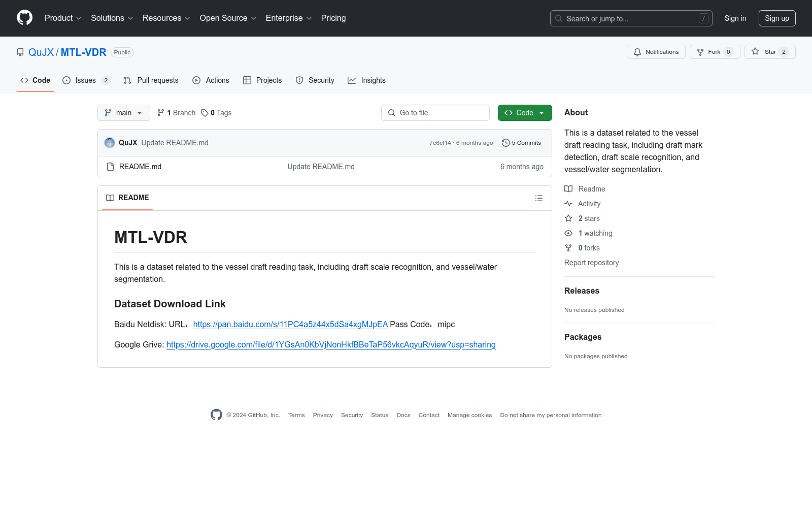812x508 pixels.
Task: Expand the green Code dropdown
Action: click(x=525, y=113)
